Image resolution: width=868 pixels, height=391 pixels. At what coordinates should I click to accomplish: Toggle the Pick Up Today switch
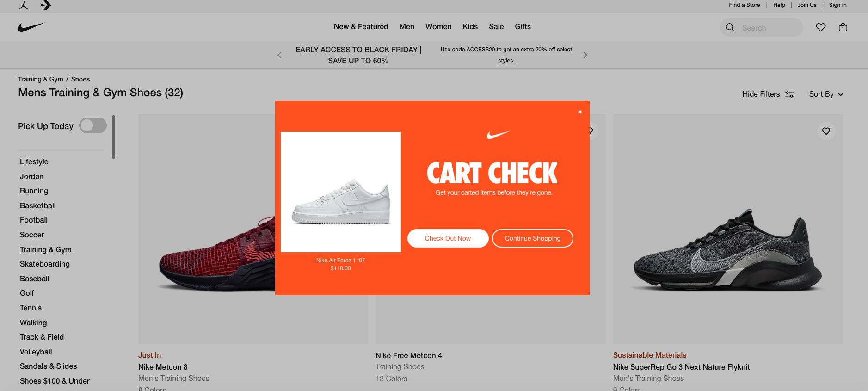pos(93,125)
